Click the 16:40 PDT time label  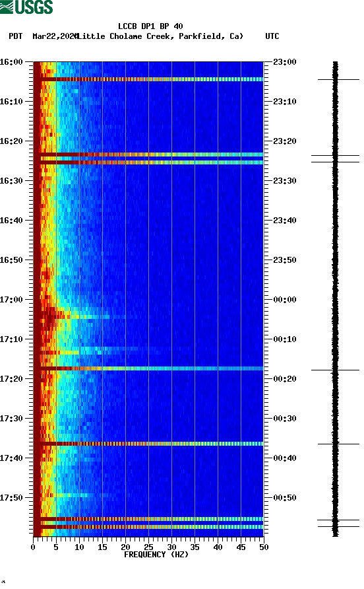11,221
